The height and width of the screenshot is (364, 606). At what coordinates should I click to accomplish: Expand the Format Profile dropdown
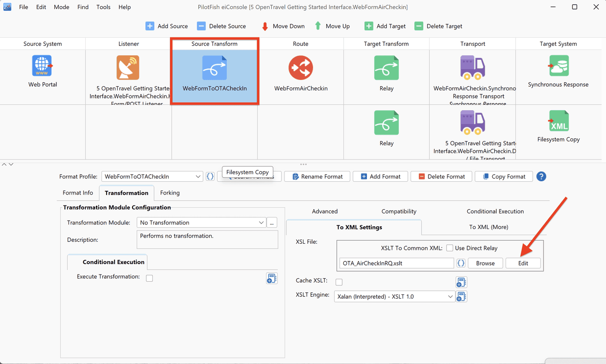(x=152, y=176)
